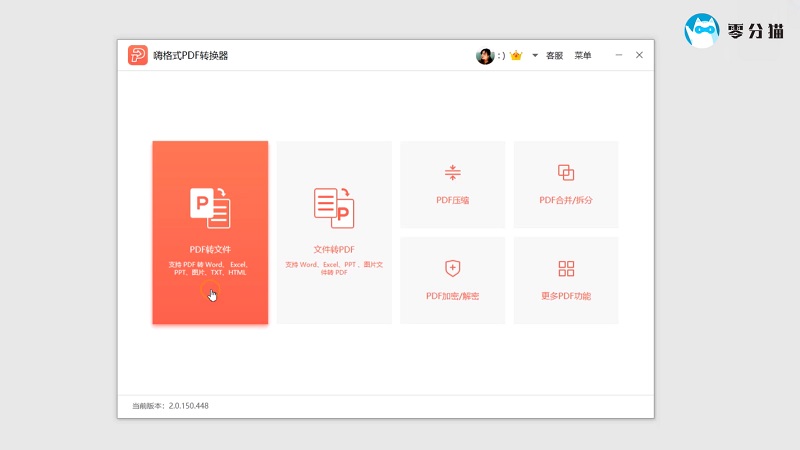Click the 嗨格式PDF转换器 title text
The width and height of the screenshot is (800, 450).
tap(190, 56)
